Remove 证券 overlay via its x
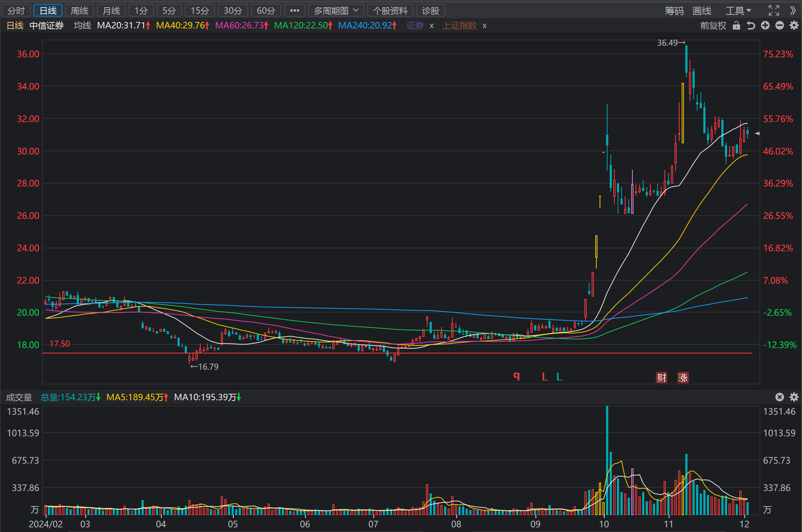This screenshot has width=802, height=532. pyautogui.click(x=431, y=26)
